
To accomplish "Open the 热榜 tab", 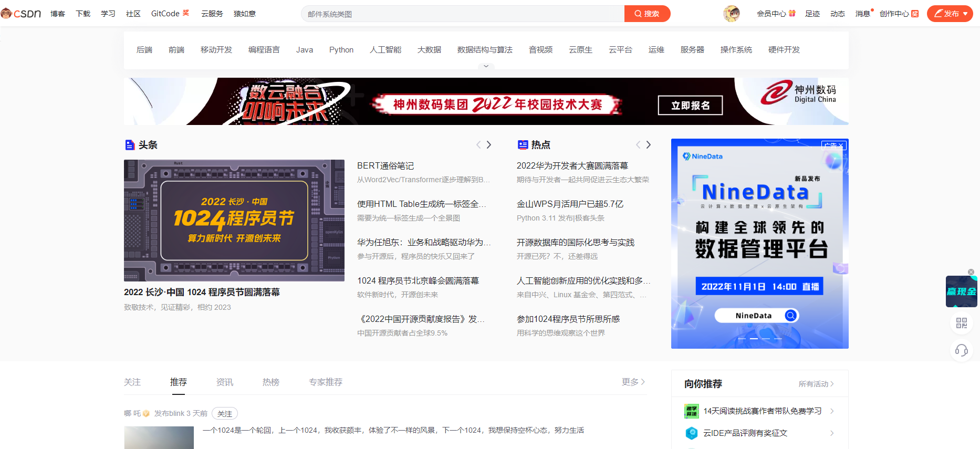I will (x=271, y=382).
